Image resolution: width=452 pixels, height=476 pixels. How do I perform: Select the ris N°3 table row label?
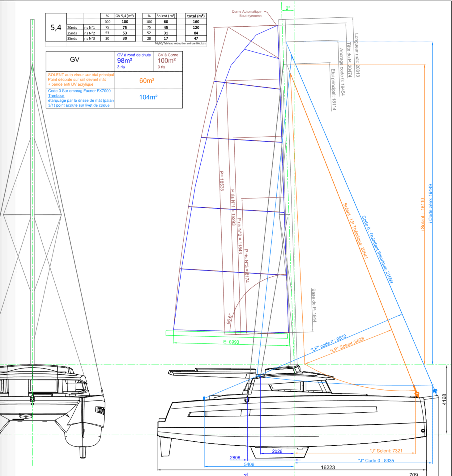[x=90, y=39]
